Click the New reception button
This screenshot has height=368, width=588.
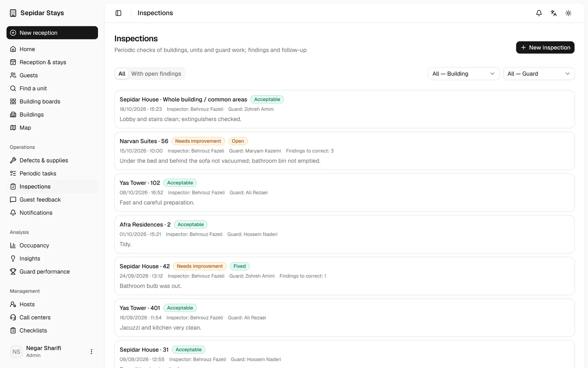tap(52, 33)
